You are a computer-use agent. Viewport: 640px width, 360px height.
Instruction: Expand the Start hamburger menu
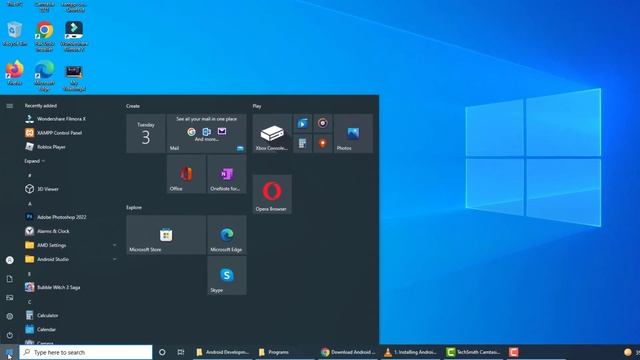tap(10, 106)
